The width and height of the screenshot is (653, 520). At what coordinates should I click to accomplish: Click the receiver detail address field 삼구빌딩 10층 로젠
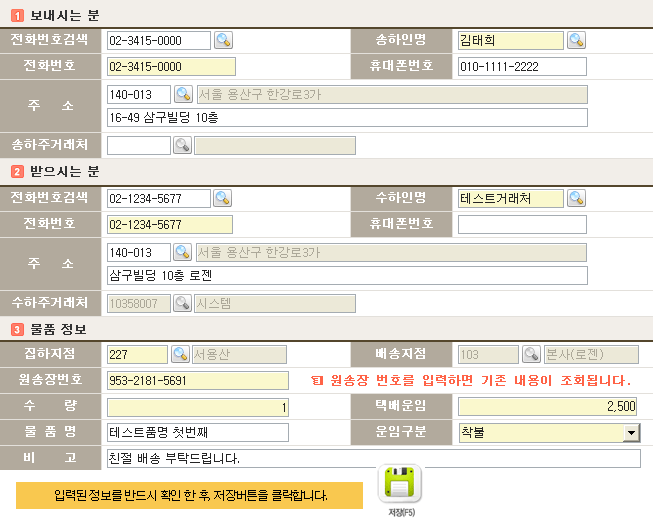point(347,275)
